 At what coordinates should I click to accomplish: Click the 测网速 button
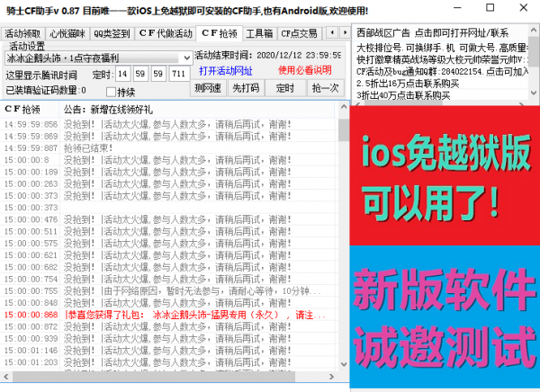point(208,88)
